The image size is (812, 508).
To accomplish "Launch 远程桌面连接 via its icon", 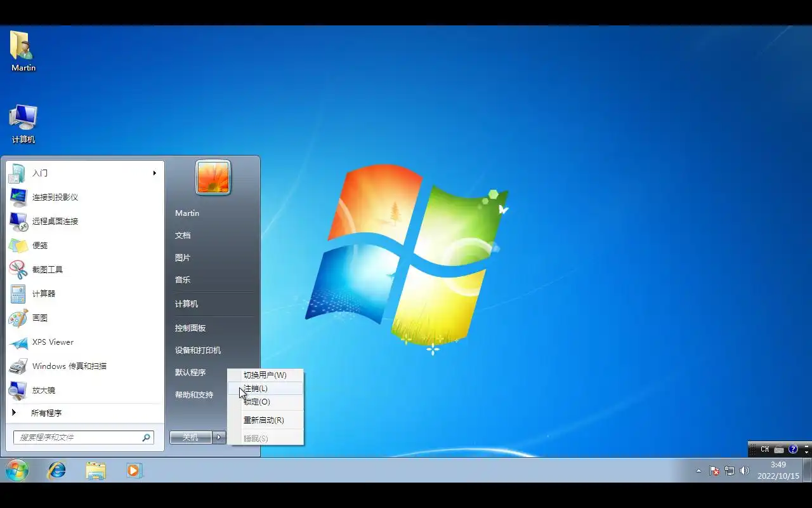I will (x=18, y=221).
